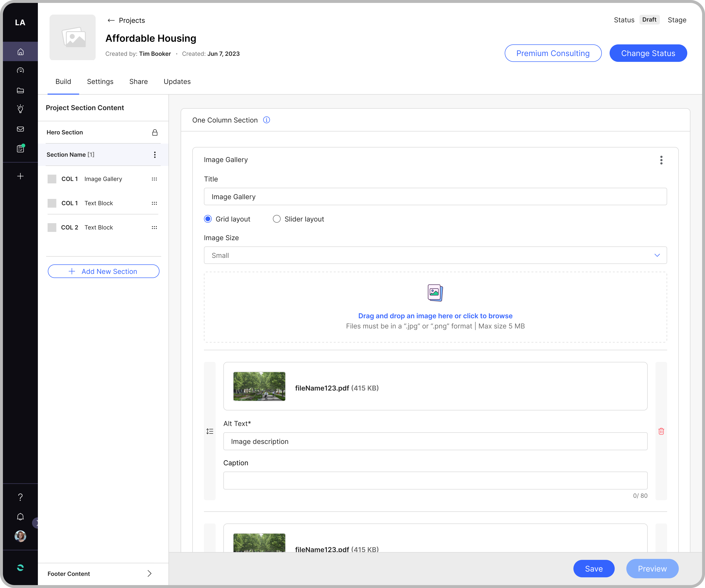Open the dashboard gauge icon in sidebar

pos(20,70)
